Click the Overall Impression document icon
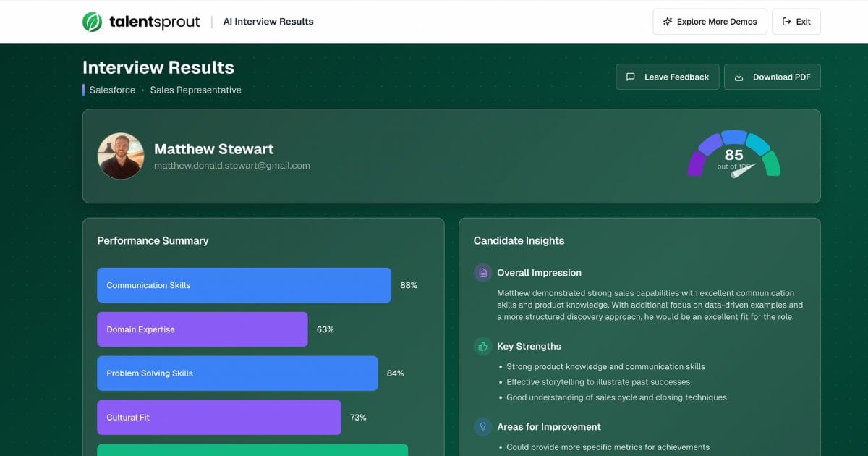Viewport: 868px width, 456px height. tap(482, 273)
